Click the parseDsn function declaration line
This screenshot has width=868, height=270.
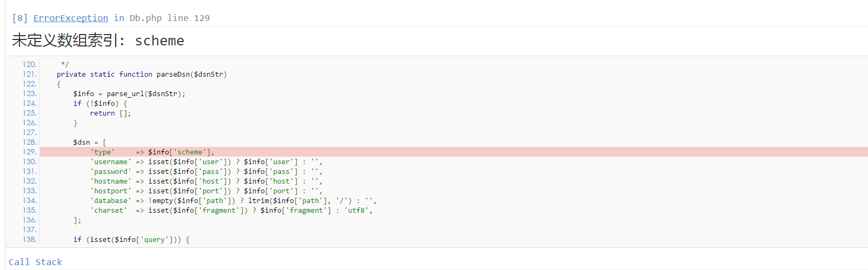(142, 75)
